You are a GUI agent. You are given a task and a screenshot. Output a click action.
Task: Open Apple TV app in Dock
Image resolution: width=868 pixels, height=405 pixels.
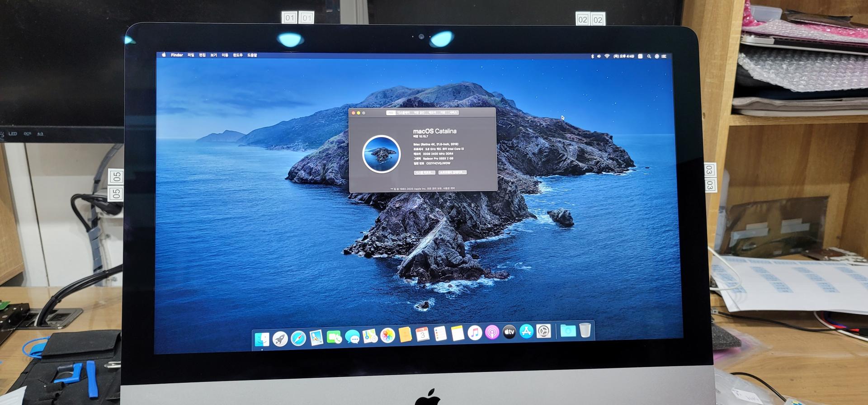[x=509, y=332]
